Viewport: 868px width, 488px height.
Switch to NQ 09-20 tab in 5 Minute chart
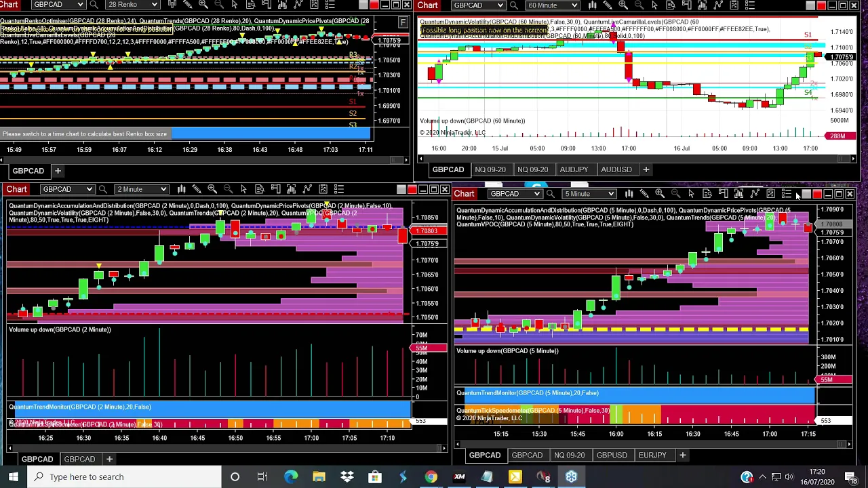tap(569, 455)
